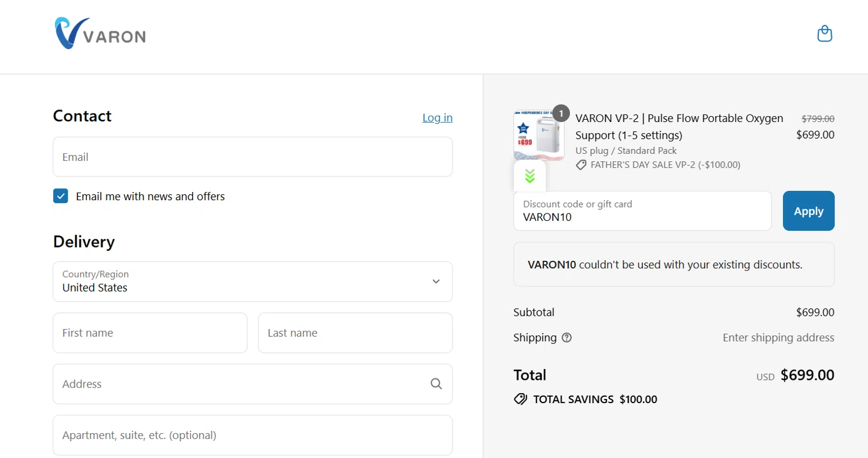The width and height of the screenshot is (868, 458).
Task: Click the Father's Day Sale discount tag icon
Action: [x=581, y=165]
